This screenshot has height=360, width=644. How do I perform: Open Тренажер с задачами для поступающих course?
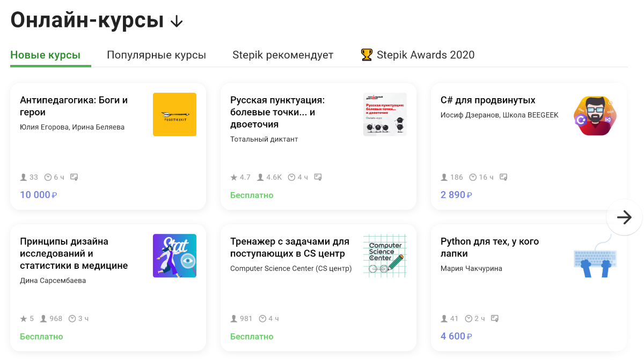290,247
